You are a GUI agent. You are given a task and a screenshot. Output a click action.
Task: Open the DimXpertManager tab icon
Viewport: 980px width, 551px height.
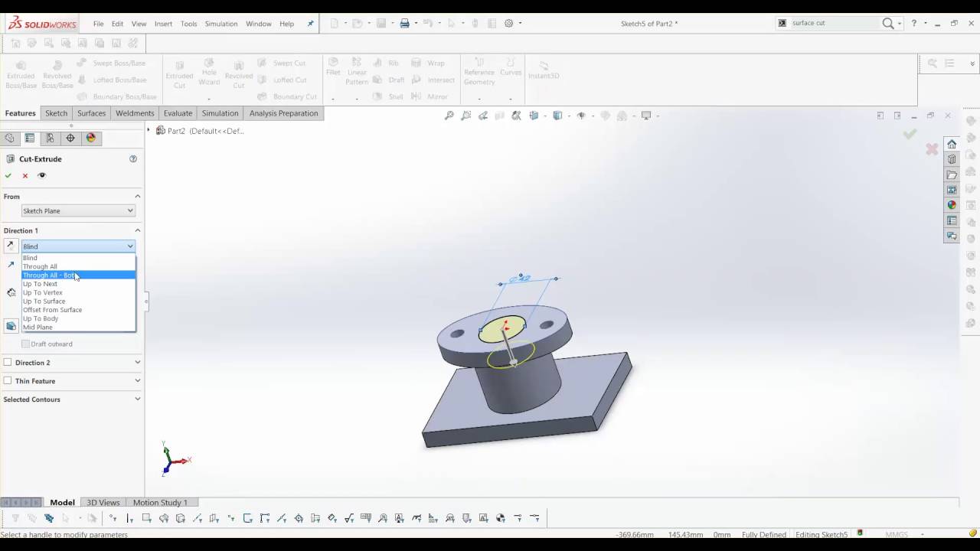[x=70, y=139]
